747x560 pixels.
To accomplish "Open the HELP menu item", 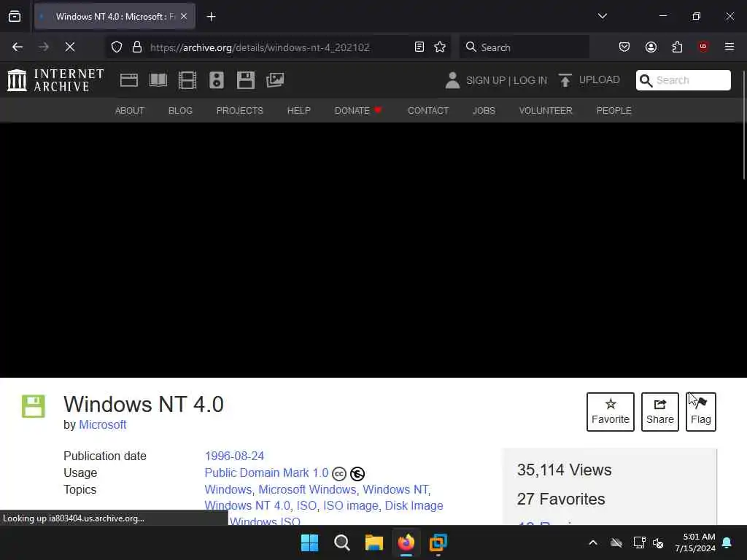I will click(x=298, y=111).
